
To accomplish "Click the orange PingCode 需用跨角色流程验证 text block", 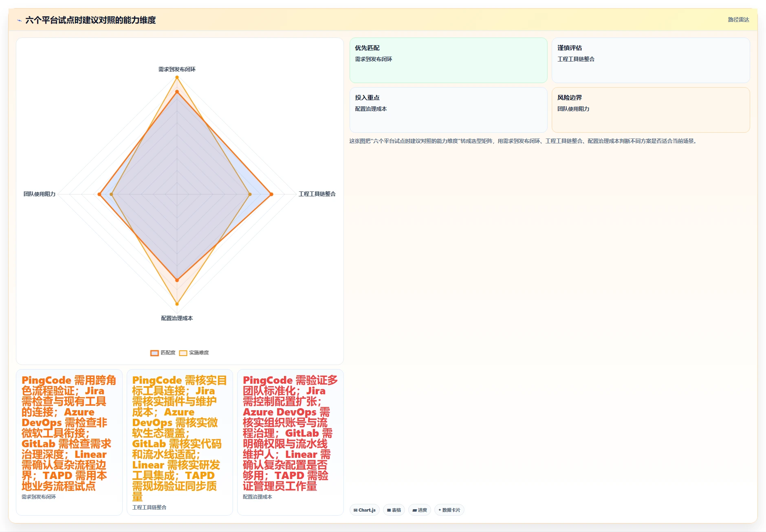I will tap(69, 433).
